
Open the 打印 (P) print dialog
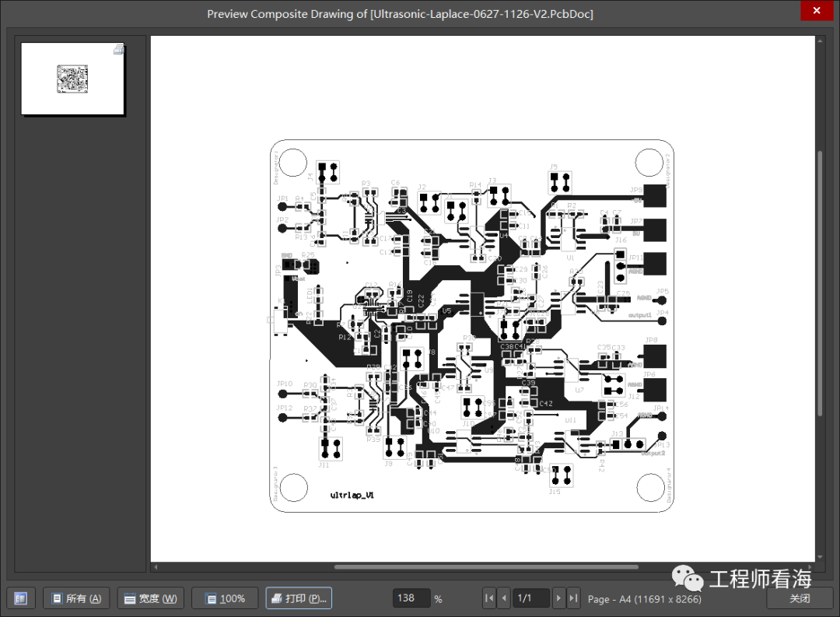pos(299,598)
